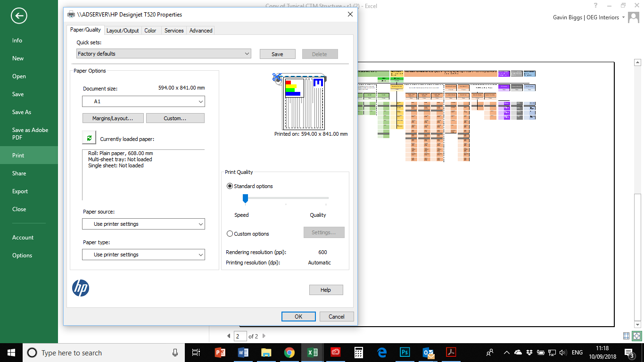644x362 pixels.
Task: Switch to the Services tab
Action: (174, 31)
